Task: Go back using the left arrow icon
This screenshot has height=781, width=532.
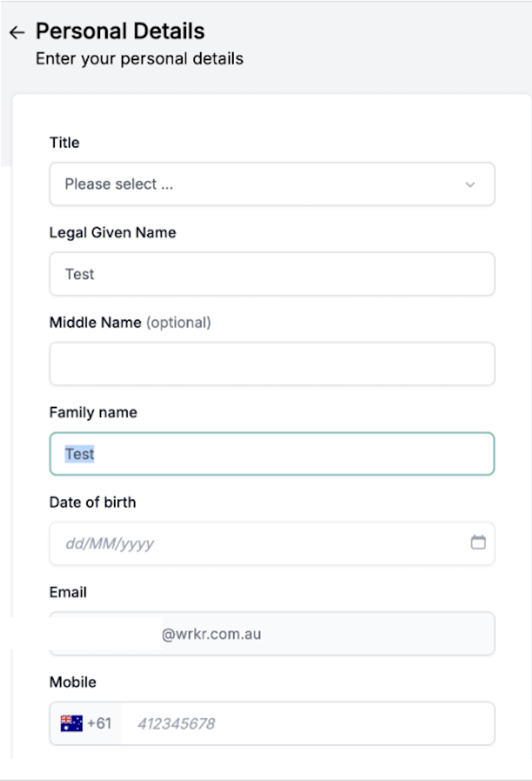Action: click(17, 32)
